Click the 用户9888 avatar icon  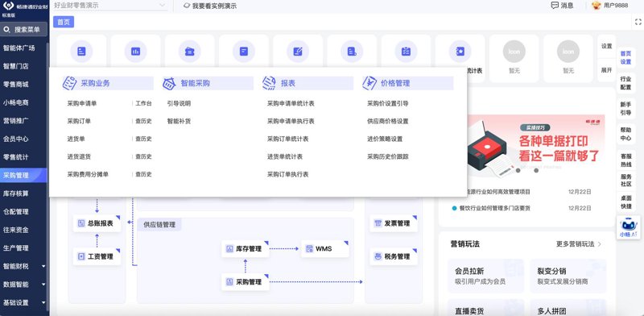click(x=597, y=6)
